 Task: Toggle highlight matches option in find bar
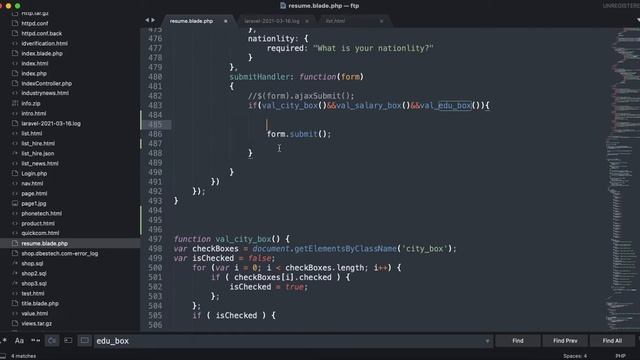84,340
